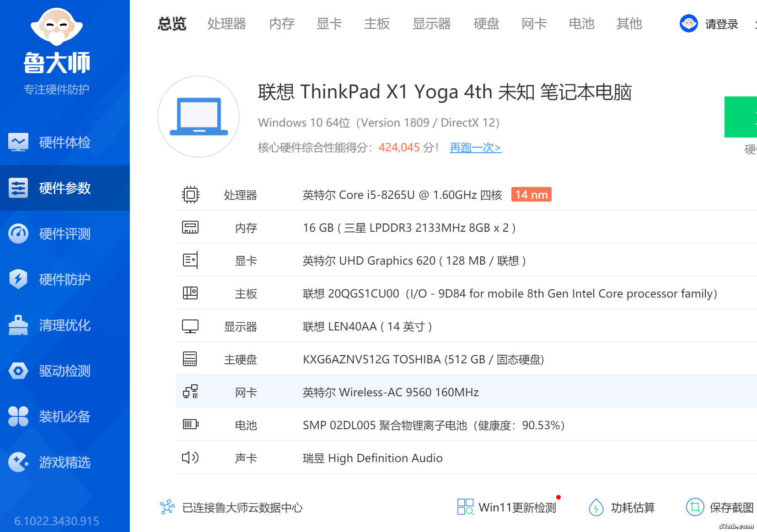Click the laptop device thumbnail image

click(199, 117)
